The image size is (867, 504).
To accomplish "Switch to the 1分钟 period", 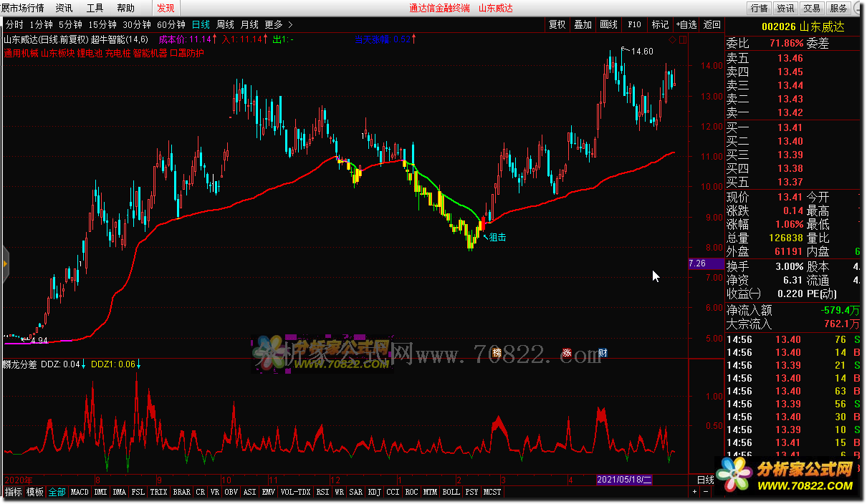I will coord(42,24).
